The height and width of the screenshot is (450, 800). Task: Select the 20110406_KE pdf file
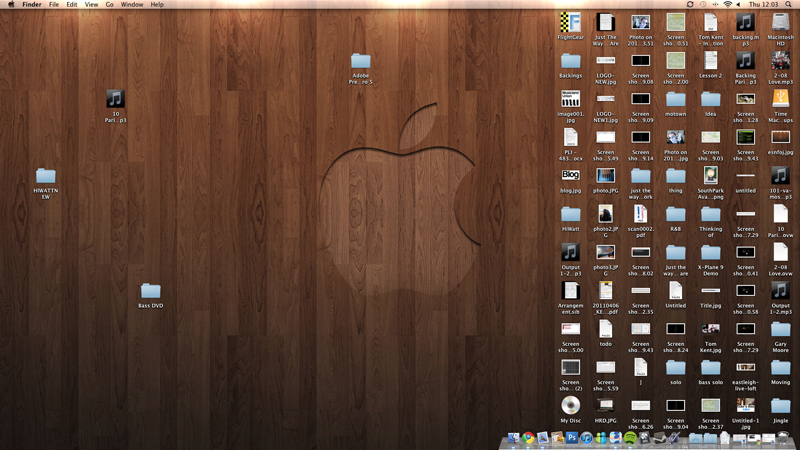coord(606,291)
